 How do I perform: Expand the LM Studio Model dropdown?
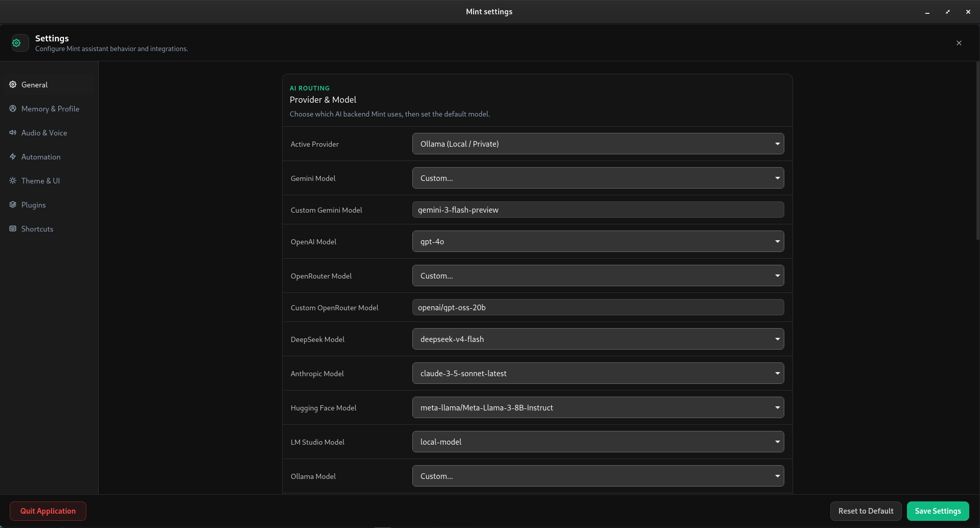(598, 442)
